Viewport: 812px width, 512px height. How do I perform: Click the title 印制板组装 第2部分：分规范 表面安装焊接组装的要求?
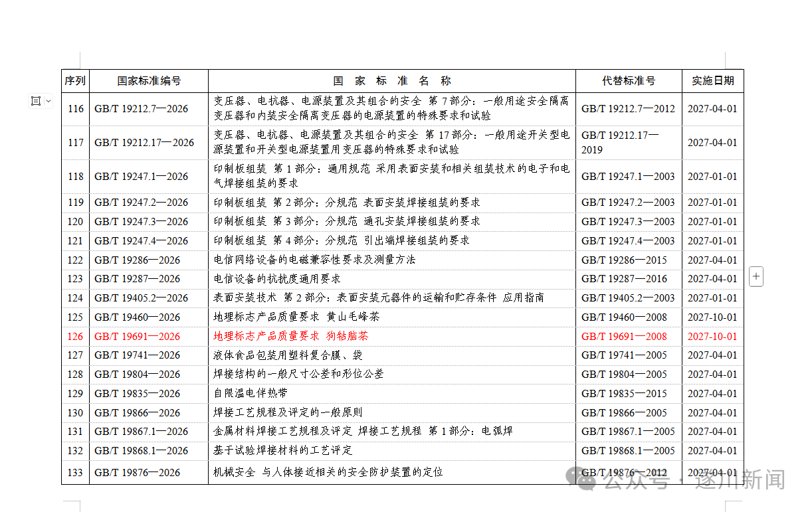347,203
